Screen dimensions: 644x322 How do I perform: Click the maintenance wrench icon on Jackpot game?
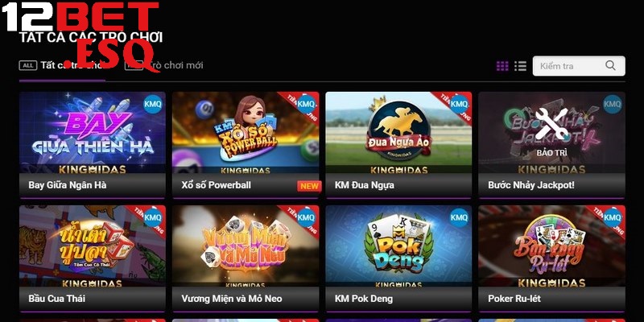[x=551, y=123]
